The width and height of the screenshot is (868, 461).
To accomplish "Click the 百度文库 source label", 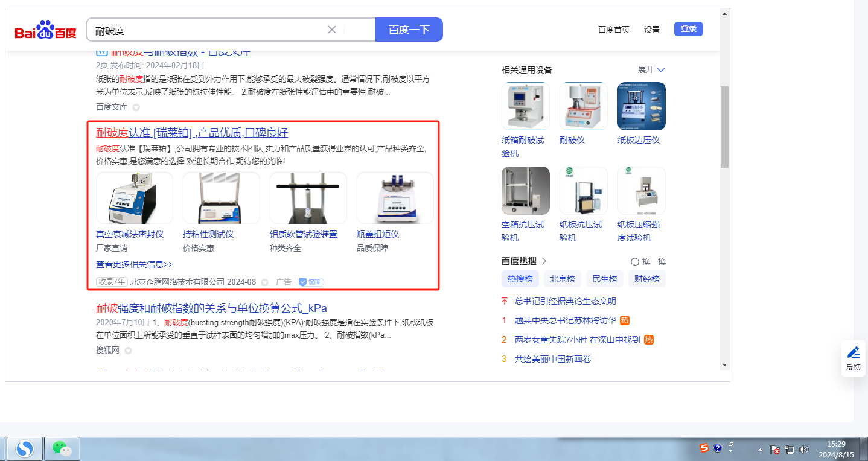I will coord(112,107).
